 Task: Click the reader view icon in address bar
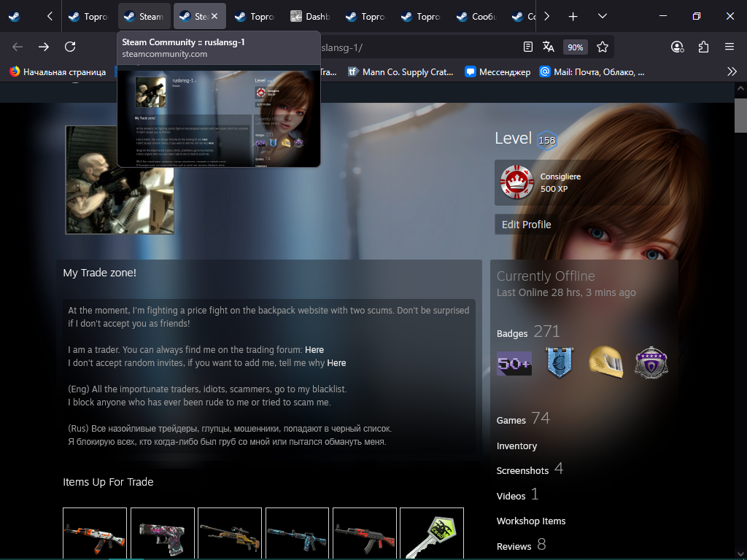[x=528, y=47]
